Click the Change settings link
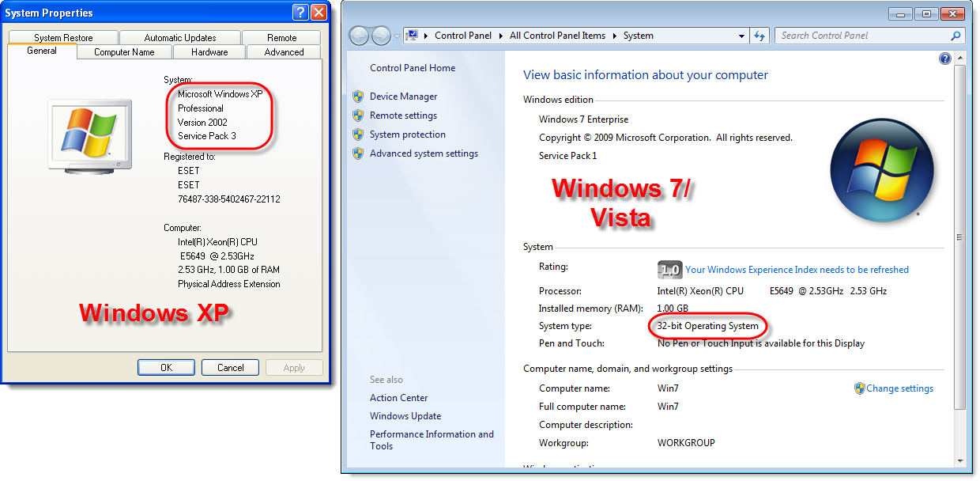 click(899, 388)
